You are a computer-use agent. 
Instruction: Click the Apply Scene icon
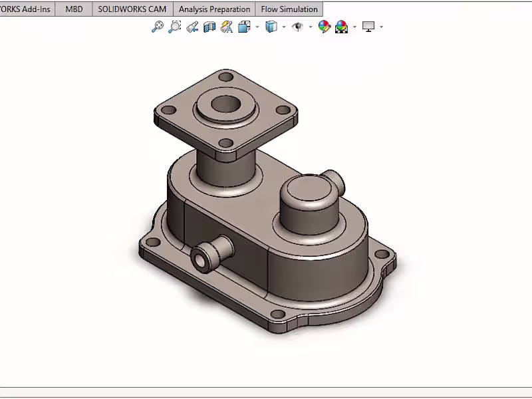341,27
